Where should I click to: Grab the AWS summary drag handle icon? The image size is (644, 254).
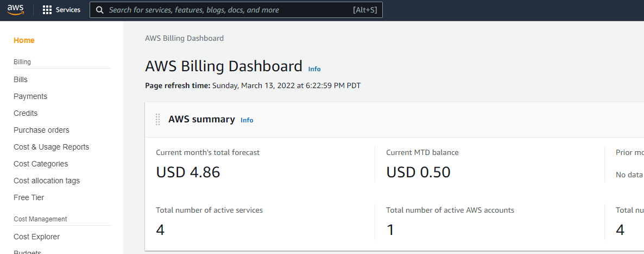click(158, 119)
